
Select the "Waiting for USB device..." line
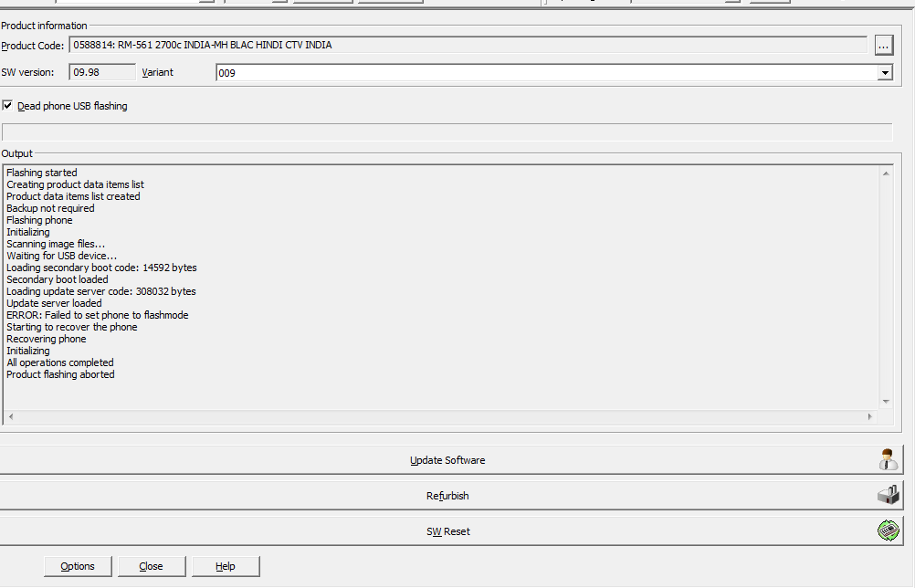point(62,256)
